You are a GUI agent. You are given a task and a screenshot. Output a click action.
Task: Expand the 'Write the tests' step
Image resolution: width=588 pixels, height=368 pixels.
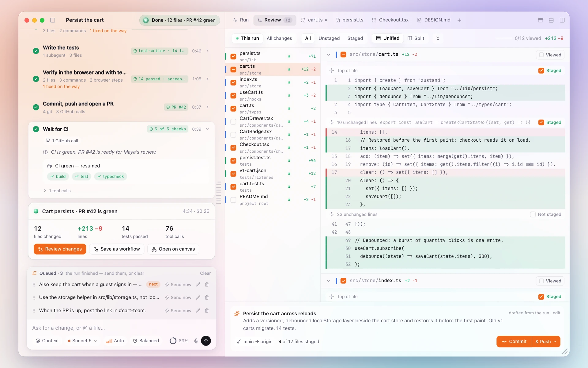tap(208, 51)
